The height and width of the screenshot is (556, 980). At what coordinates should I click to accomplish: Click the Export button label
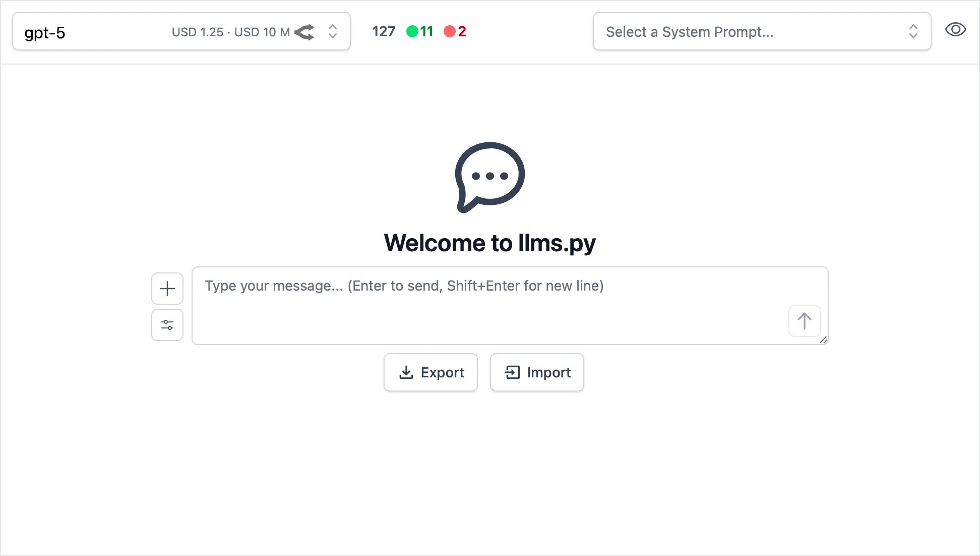coord(443,372)
